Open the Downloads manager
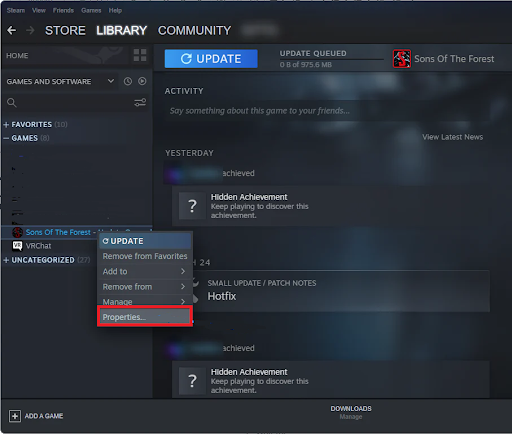The height and width of the screenshot is (434, 512). pyautogui.click(x=351, y=412)
